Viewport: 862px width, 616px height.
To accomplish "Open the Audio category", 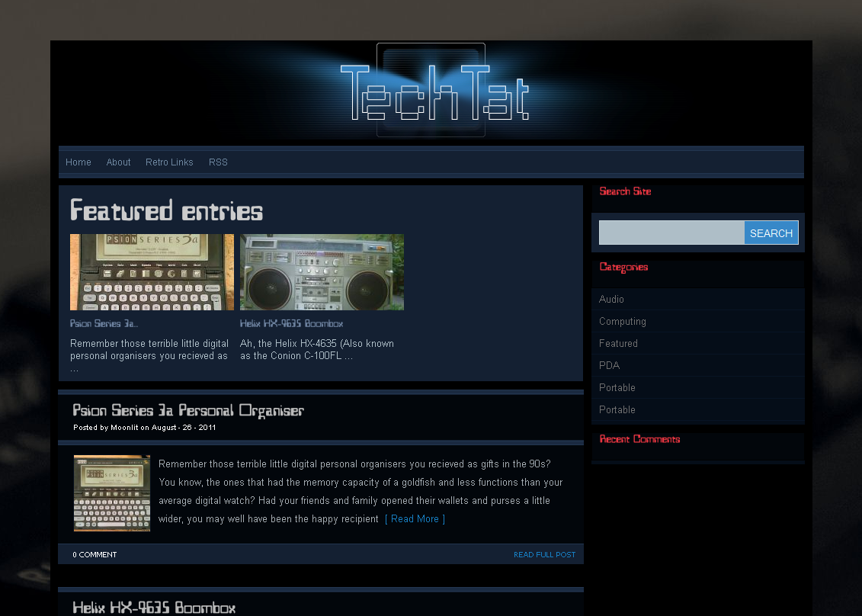I will 611,299.
